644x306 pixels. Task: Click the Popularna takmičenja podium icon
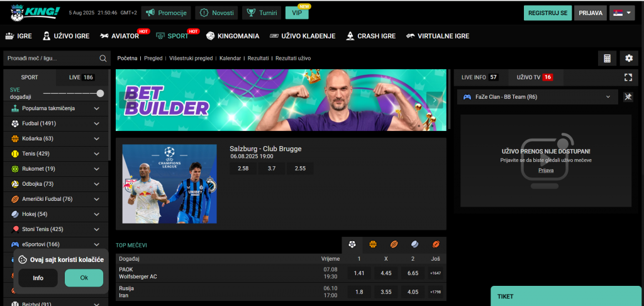15,108
